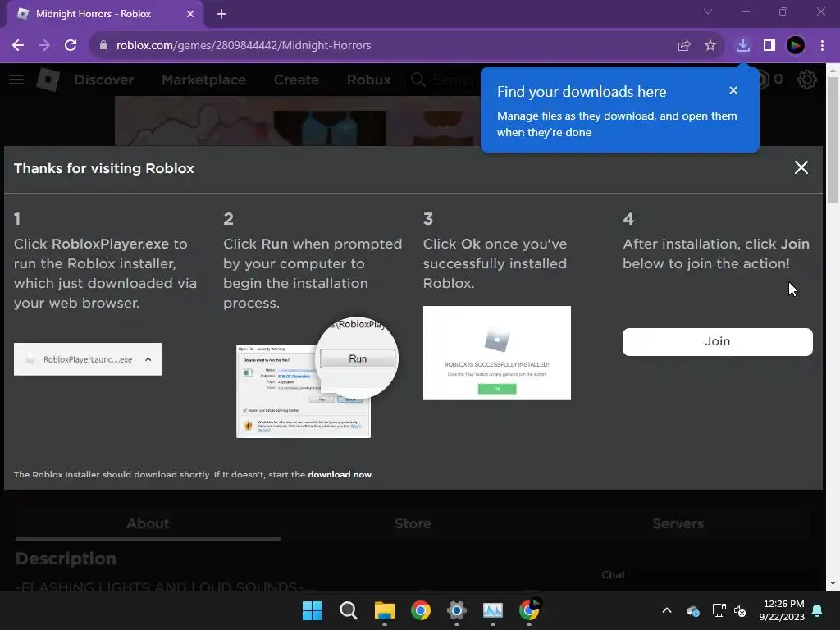The width and height of the screenshot is (840, 630).
Task: Click the Roblox search magnifier icon
Action: [418, 80]
